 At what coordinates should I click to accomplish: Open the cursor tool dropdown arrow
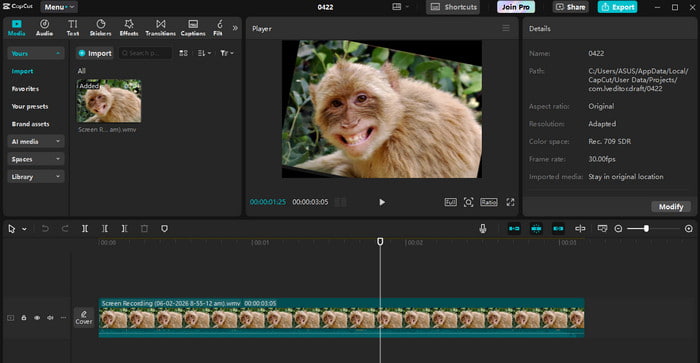click(24, 229)
